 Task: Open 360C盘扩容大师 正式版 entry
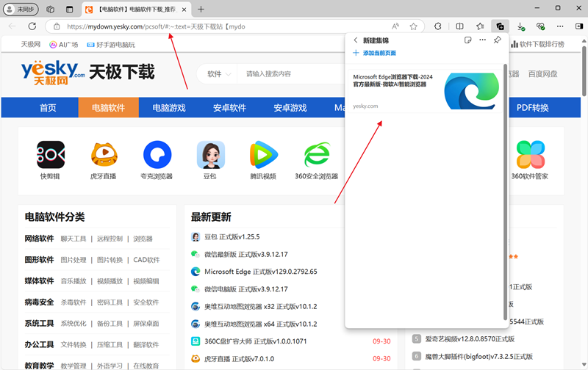click(255, 341)
